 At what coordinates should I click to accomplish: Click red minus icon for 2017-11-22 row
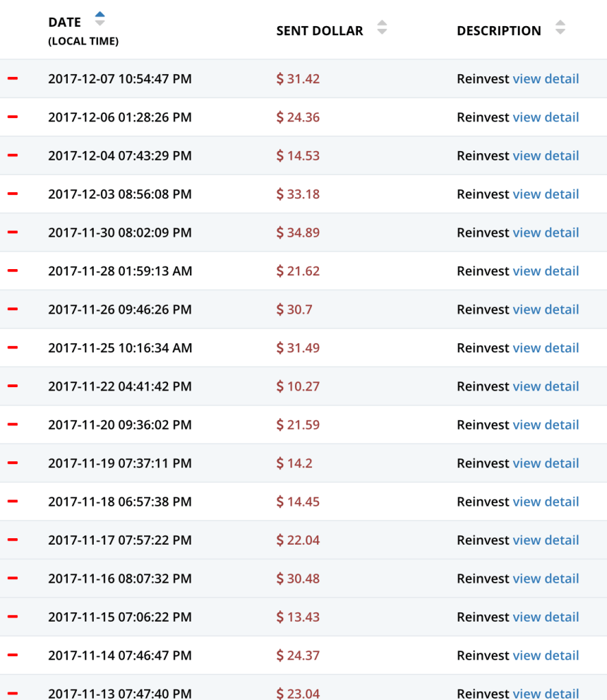click(12, 386)
